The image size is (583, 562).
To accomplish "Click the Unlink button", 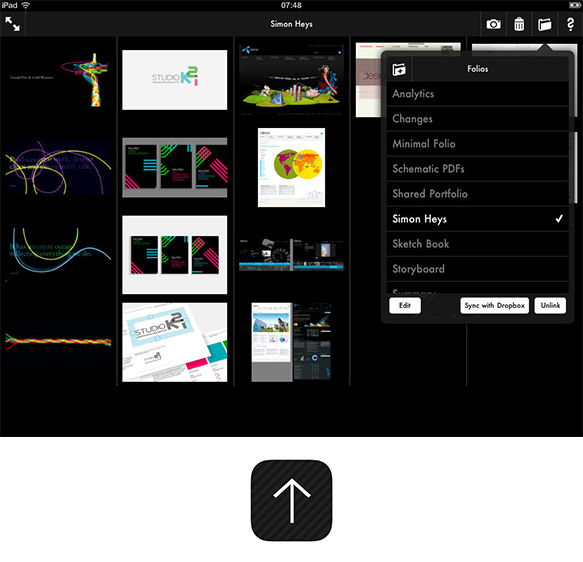I will [x=550, y=306].
